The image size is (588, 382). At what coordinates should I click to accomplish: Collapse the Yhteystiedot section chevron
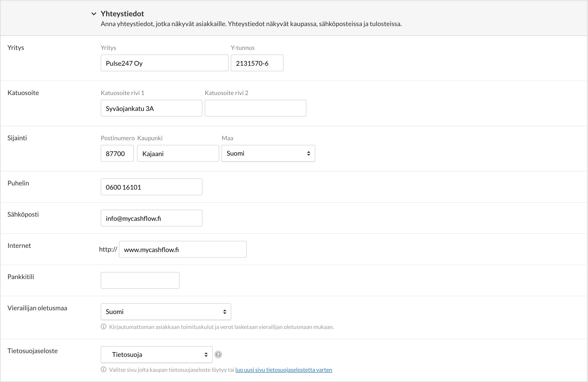[94, 14]
